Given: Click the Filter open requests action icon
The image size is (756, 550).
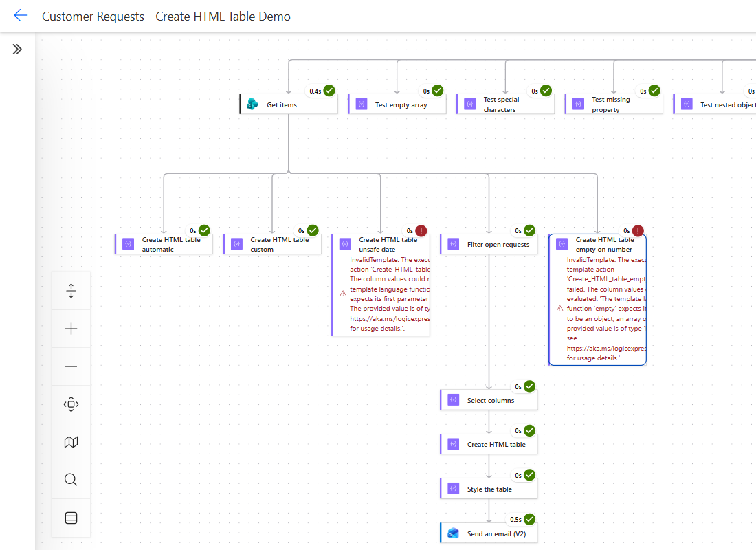Looking at the screenshot, I should tap(454, 244).
